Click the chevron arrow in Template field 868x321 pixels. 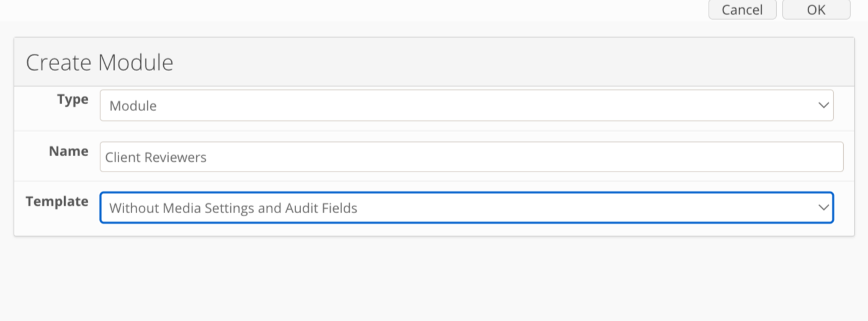[x=823, y=208]
